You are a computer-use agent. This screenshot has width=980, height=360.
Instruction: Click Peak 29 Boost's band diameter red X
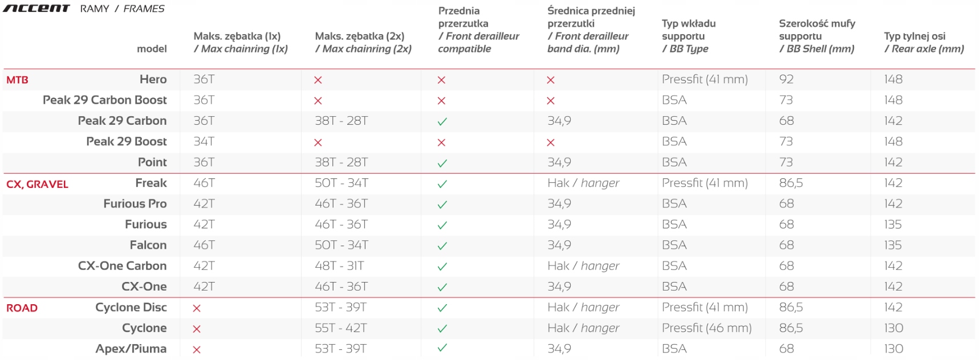551,142
